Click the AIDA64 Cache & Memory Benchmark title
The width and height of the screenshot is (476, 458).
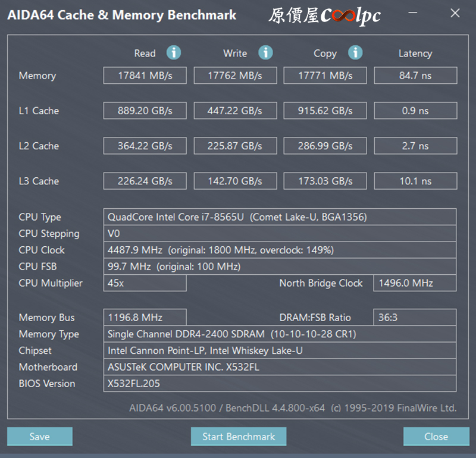[122, 15]
